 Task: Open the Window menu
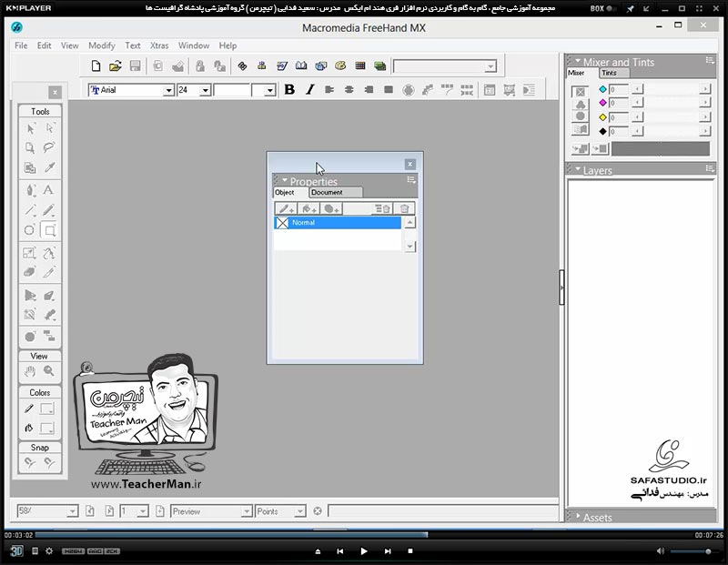click(194, 45)
